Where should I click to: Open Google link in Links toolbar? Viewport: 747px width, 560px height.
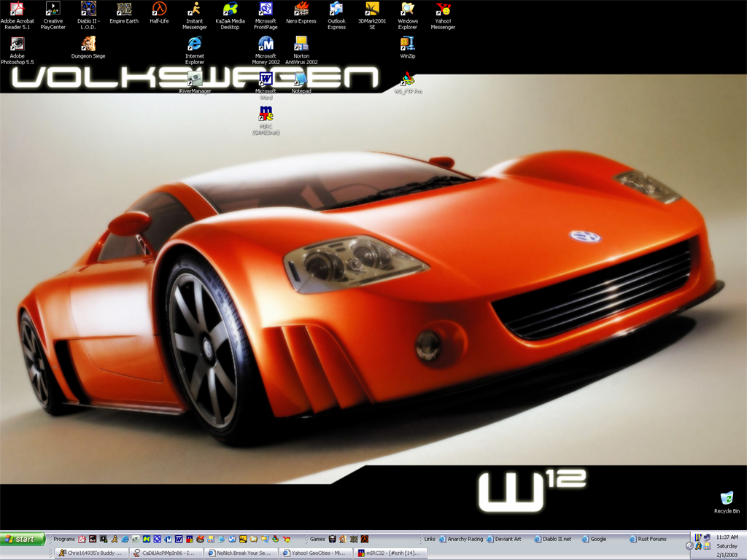coord(594,539)
